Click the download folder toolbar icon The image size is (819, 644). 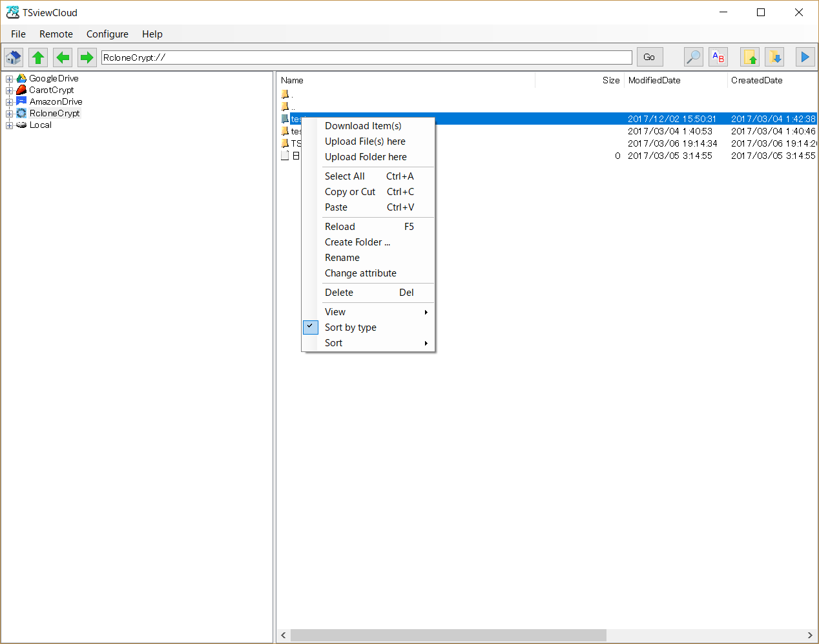774,57
